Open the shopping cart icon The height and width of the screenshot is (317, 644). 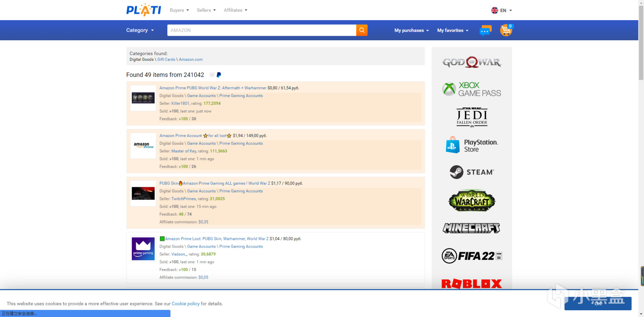pos(506,30)
